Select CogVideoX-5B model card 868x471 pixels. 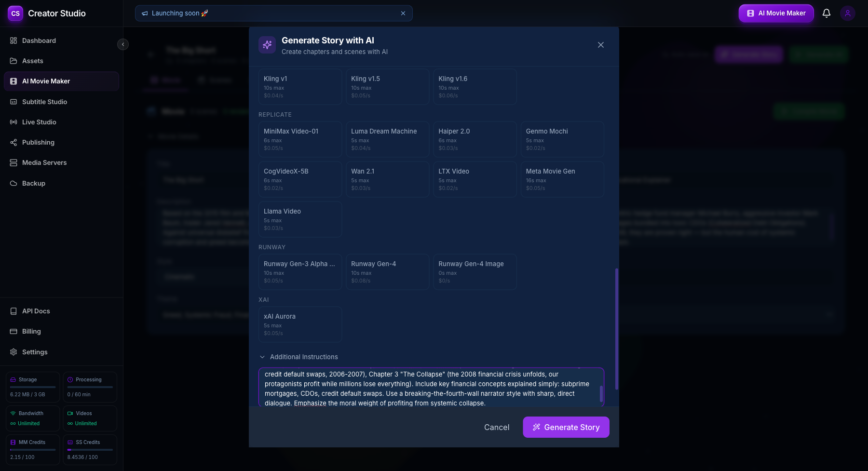point(300,179)
